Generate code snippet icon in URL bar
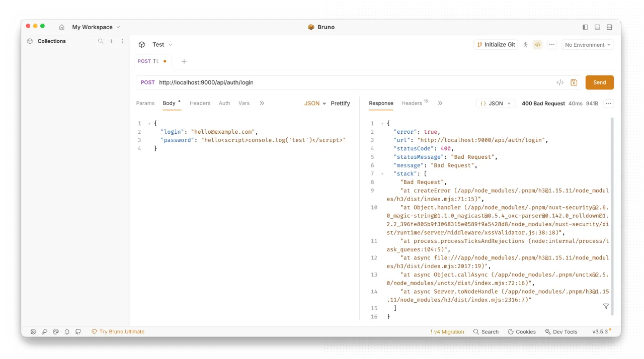Image resolution: width=644 pixels, height=359 pixels. (560, 82)
